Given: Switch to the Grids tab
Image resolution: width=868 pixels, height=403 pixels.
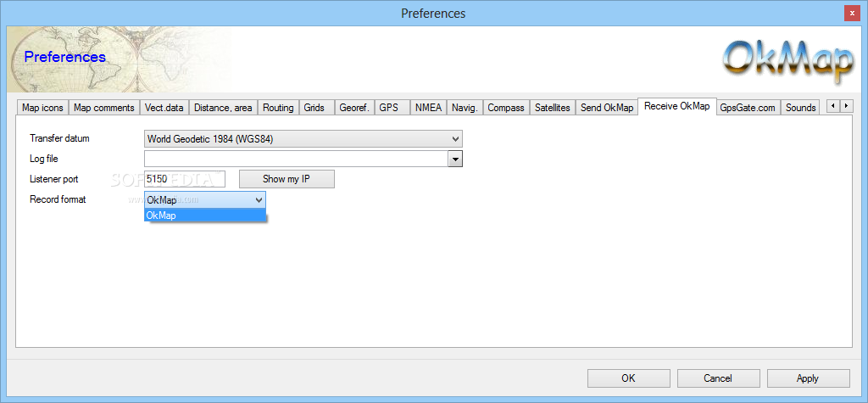Looking at the screenshot, I should point(317,108).
